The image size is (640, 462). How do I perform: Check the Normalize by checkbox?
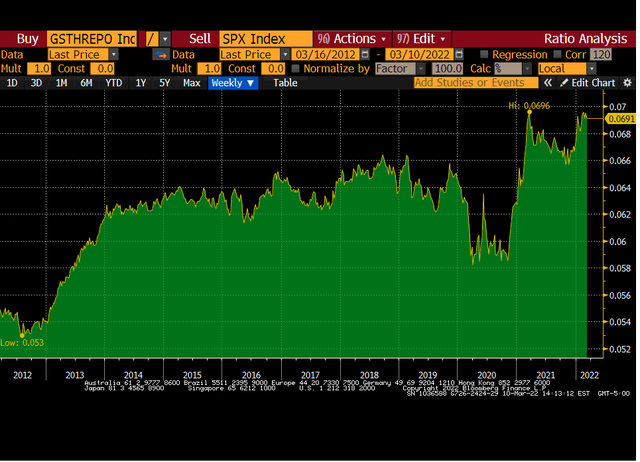(x=296, y=68)
